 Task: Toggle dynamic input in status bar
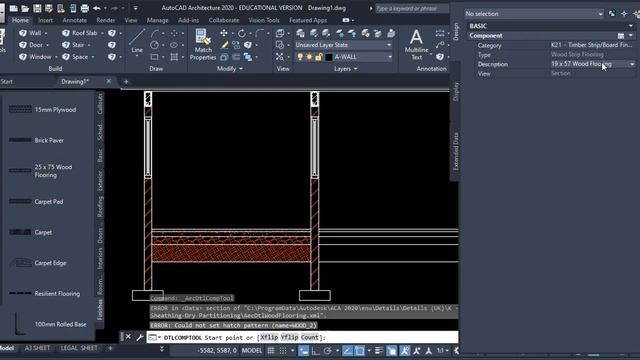[304, 350]
